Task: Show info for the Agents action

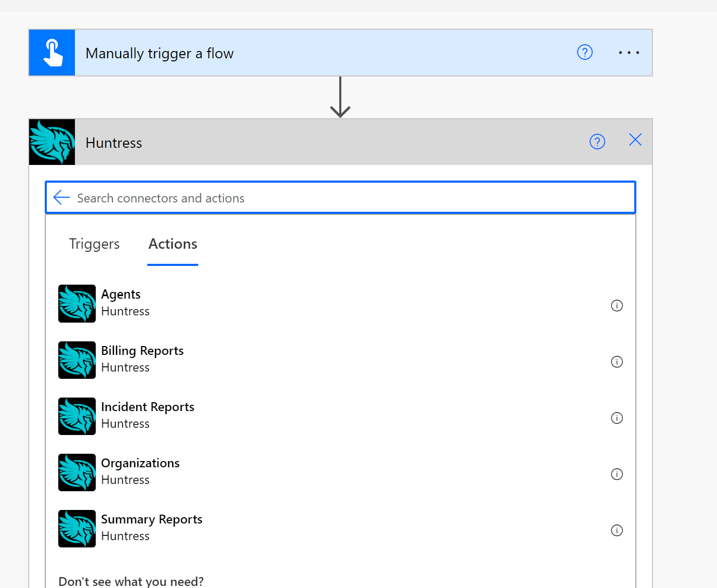Action: [617, 305]
